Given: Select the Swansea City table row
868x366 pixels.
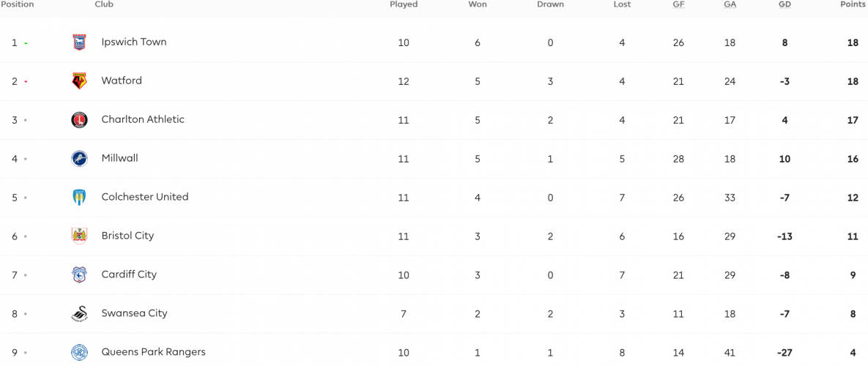Looking at the screenshot, I should coord(434,313).
